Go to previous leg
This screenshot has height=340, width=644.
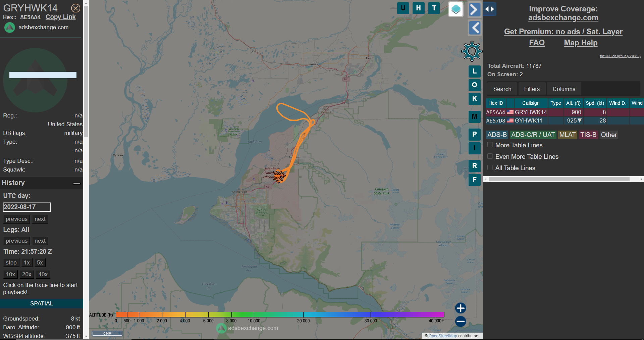tap(16, 241)
